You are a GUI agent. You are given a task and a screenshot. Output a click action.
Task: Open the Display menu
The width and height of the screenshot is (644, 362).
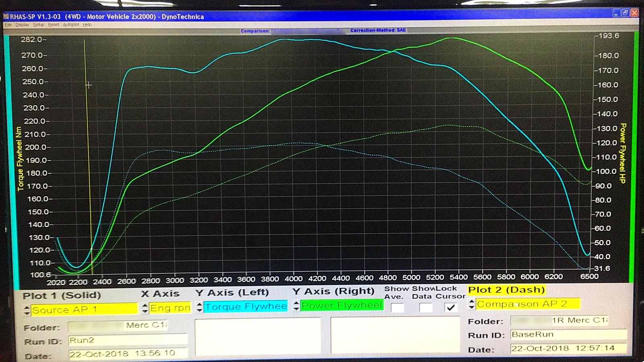coord(22,25)
